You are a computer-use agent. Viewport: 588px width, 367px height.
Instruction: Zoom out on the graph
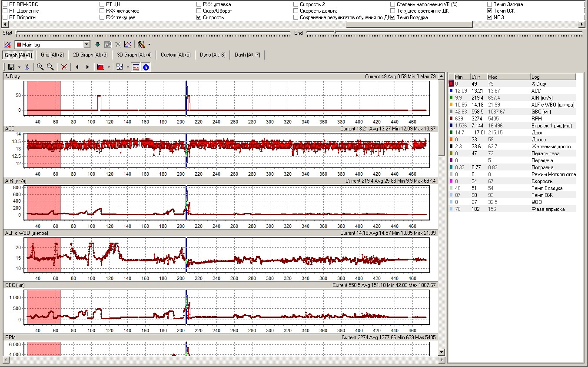pos(50,67)
